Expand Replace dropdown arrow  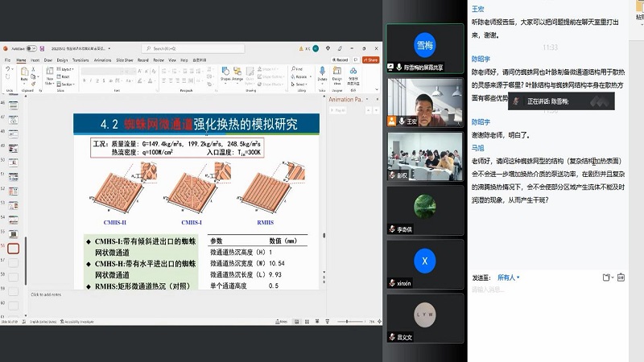(x=311, y=76)
